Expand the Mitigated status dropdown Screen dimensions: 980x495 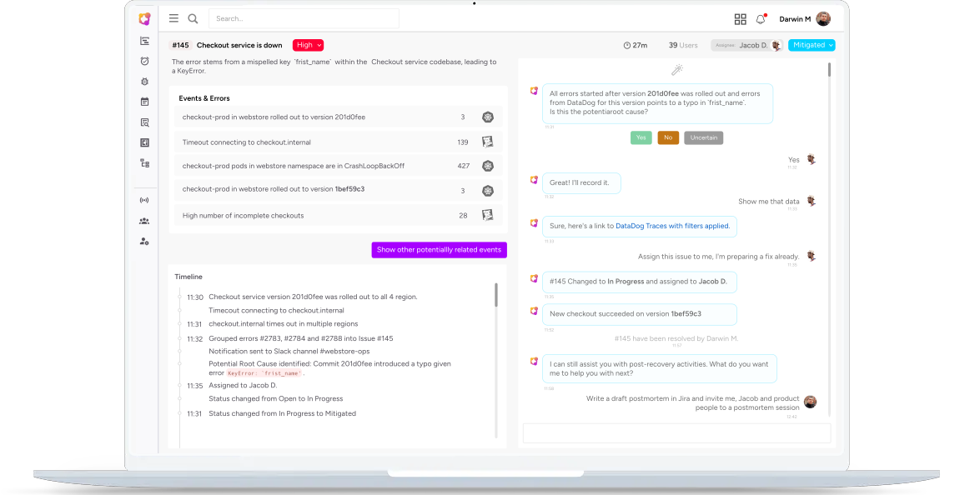[x=811, y=45]
